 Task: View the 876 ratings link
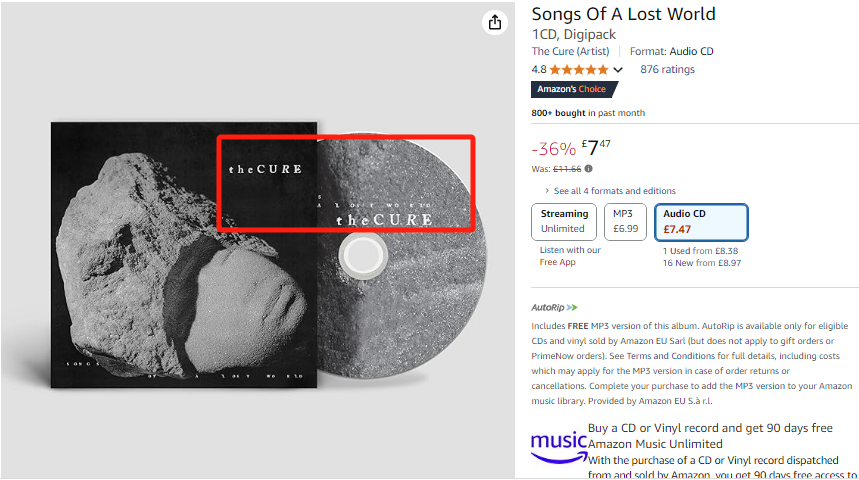[x=667, y=69]
